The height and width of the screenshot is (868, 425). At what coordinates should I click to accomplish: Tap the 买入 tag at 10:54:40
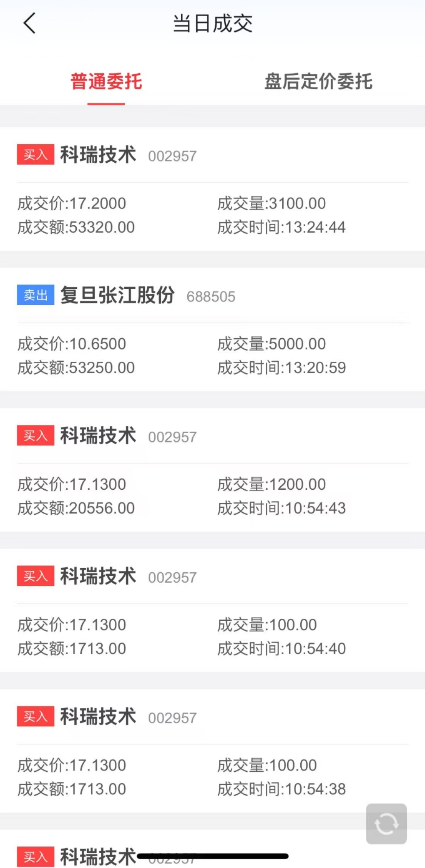pyautogui.click(x=36, y=576)
